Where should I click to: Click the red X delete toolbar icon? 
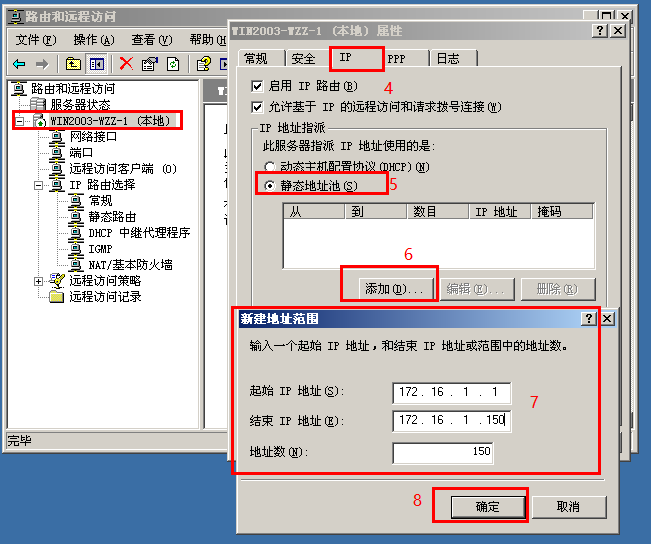tap(126, 64)
